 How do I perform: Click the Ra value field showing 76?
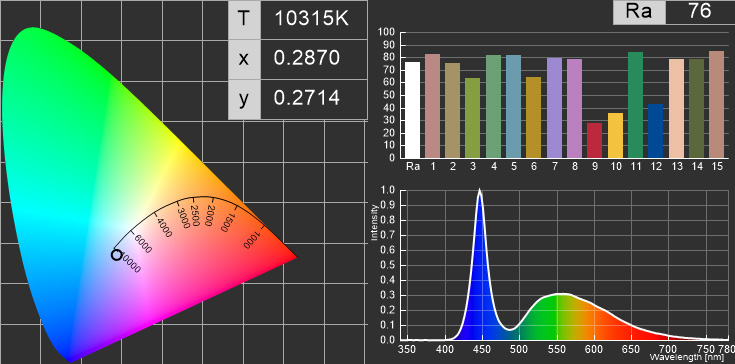(x=700, y=12)
